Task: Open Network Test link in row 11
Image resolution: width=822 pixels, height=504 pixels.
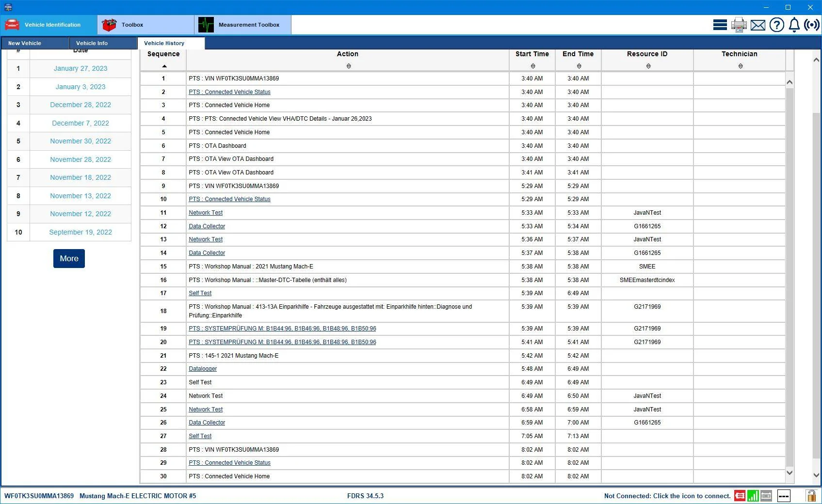Action: coord(206,213)
